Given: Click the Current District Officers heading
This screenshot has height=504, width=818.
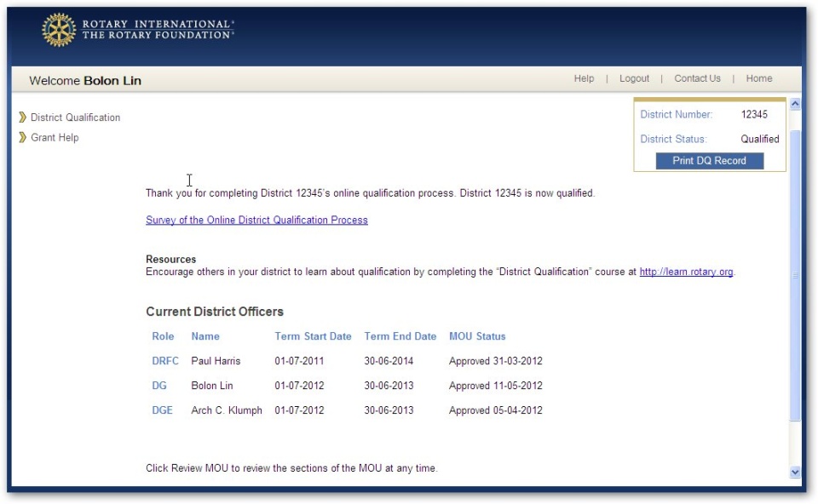Looking at the screenshot, I should click(x=215, y=312).
